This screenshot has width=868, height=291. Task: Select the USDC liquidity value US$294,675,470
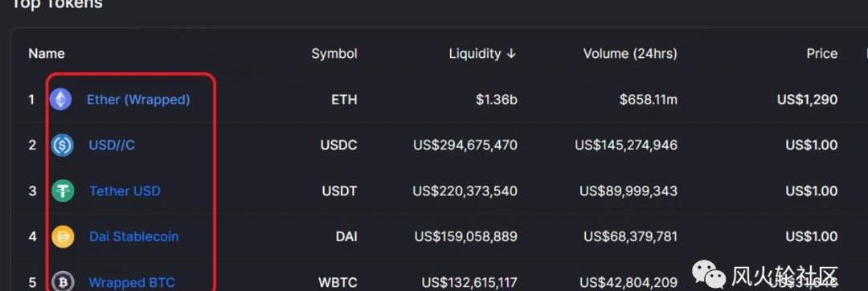click(x=465, y=145)
